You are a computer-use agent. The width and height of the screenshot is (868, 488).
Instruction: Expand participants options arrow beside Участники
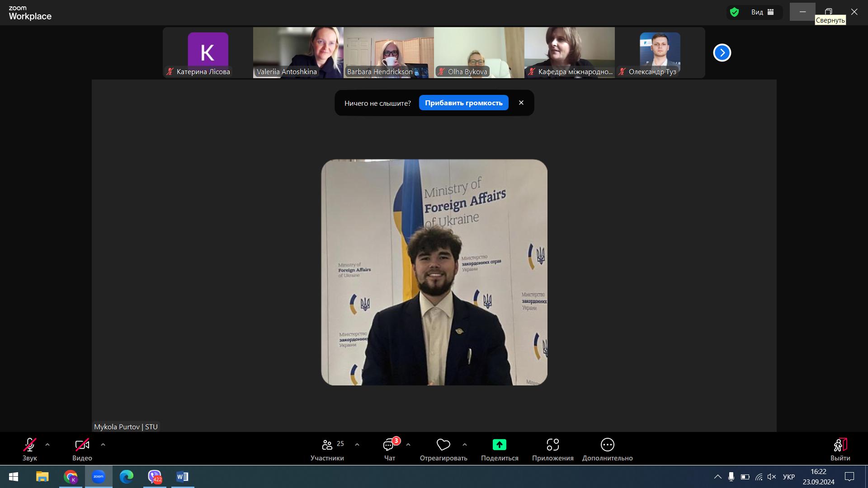[x=357, y=445]
